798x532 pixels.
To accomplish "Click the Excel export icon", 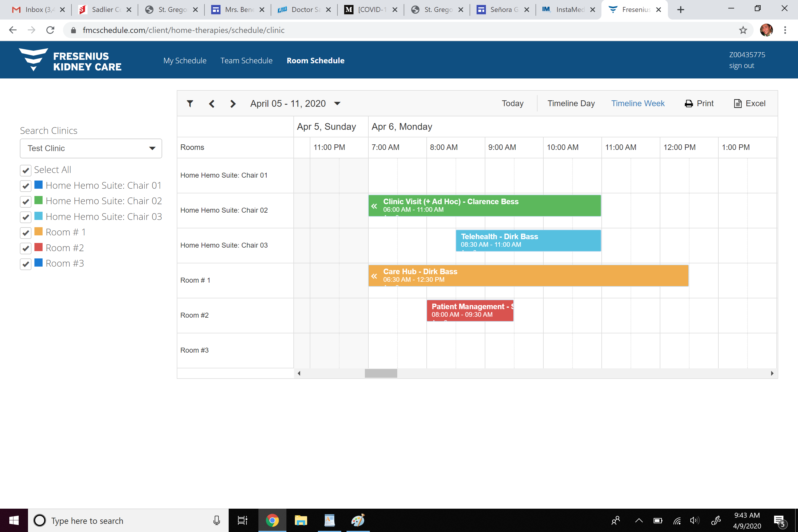I will click(737, 104).
